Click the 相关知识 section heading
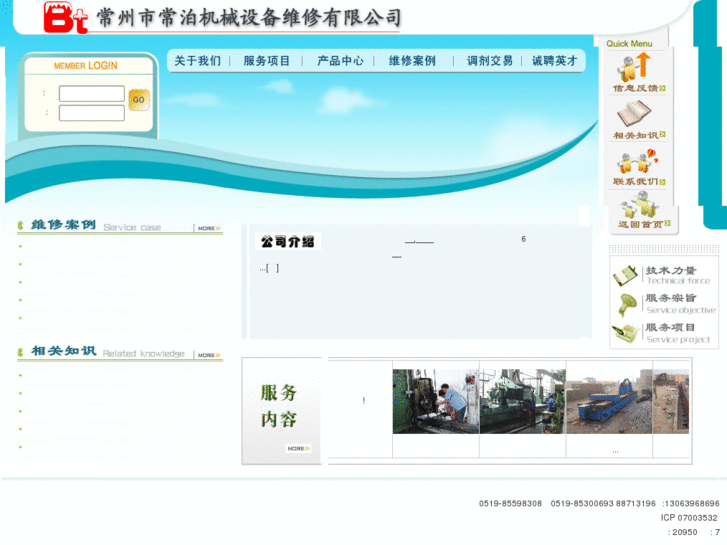Viewport: 727px width, 545px height. [64, 351]
